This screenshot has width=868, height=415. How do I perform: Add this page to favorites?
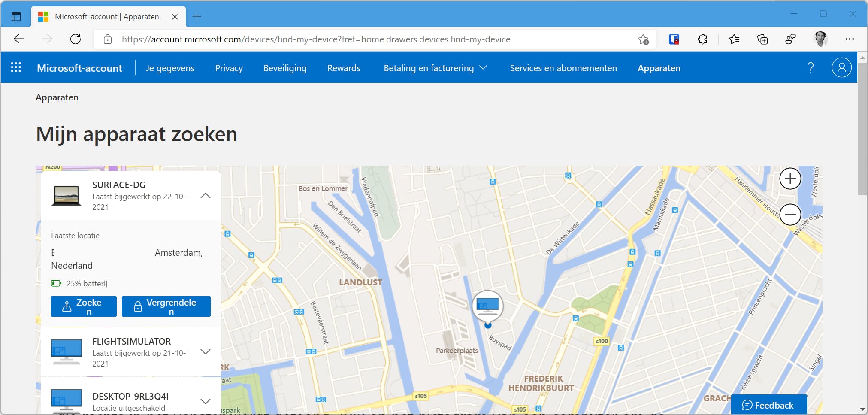643,39
